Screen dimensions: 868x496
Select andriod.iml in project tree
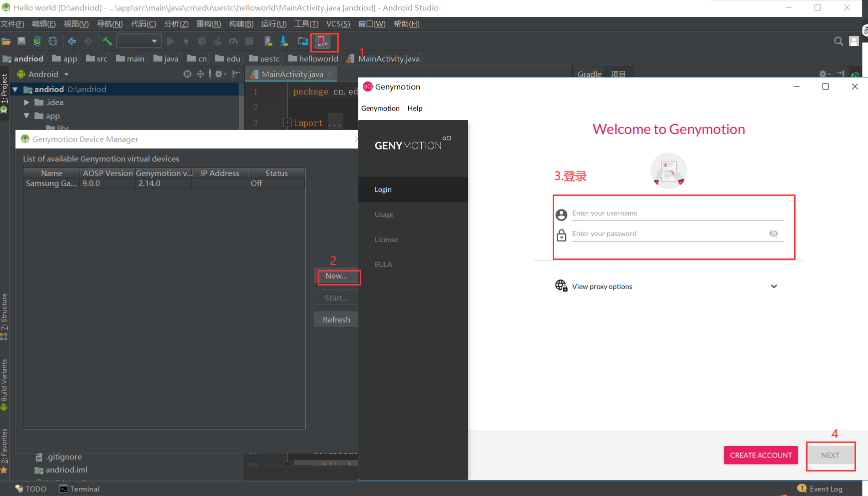click(61, 470)
